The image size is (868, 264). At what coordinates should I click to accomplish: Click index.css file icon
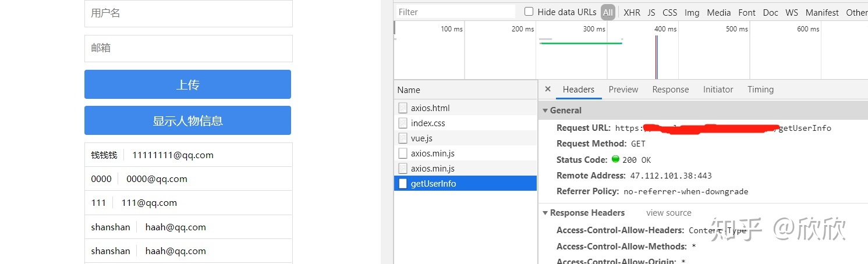403,123
